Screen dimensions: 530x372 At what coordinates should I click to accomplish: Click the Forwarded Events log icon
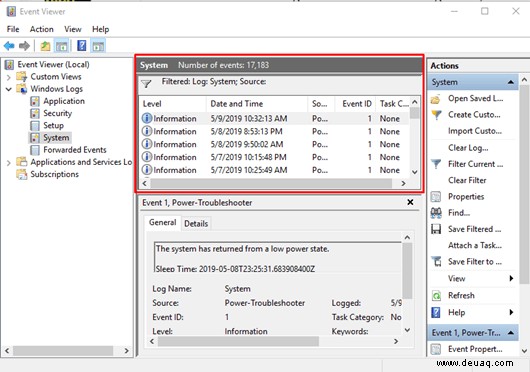tap(35, 150)
